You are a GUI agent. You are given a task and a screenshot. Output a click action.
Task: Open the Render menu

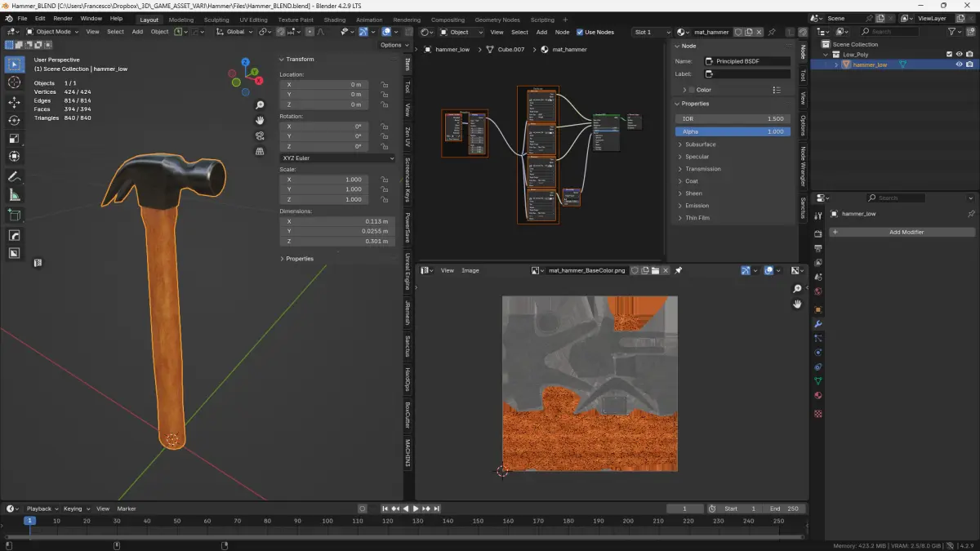click(x=63, y=18)
